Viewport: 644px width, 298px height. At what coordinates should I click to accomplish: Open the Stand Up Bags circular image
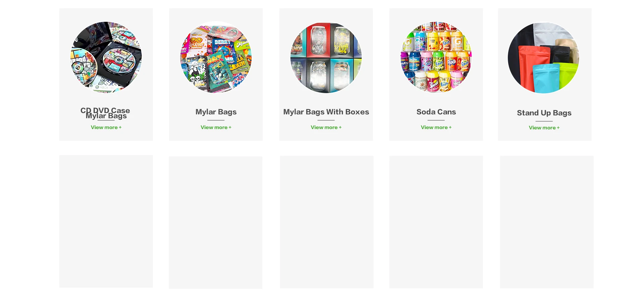(543, 58)
